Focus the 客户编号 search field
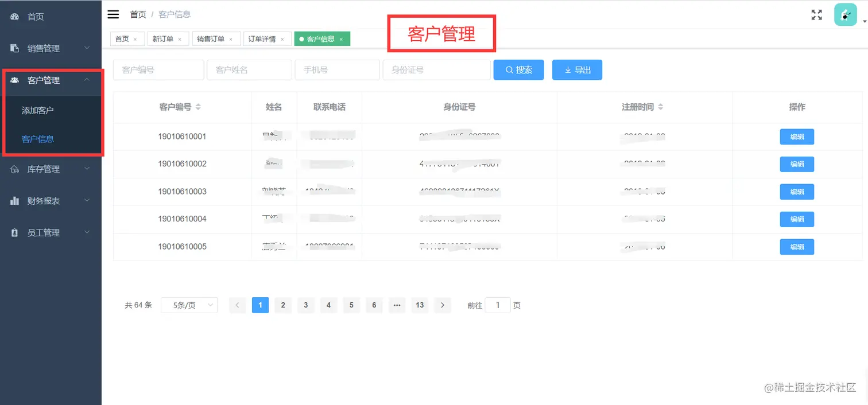The image size is (868, 405). tap(158, 70)
